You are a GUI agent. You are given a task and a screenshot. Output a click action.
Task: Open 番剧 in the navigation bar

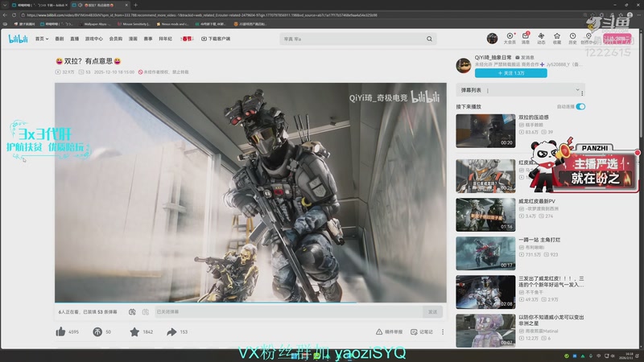tap(60, 39)
